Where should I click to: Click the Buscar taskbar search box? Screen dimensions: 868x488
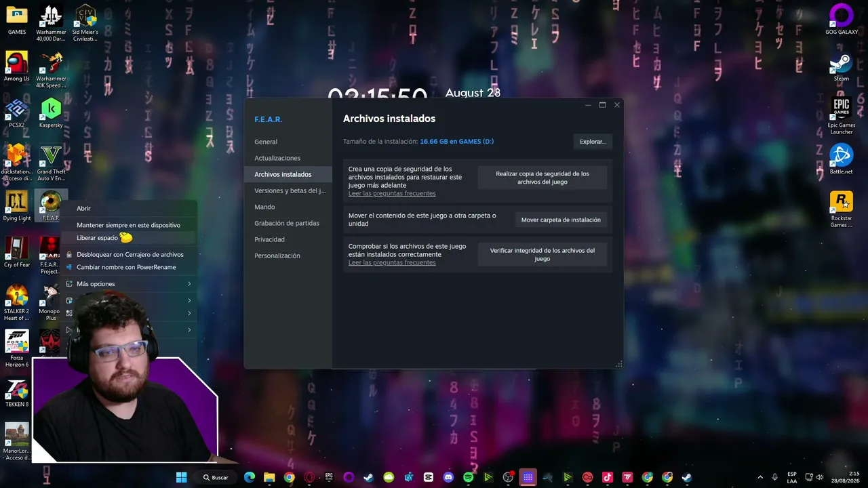(x=216, y=477)
